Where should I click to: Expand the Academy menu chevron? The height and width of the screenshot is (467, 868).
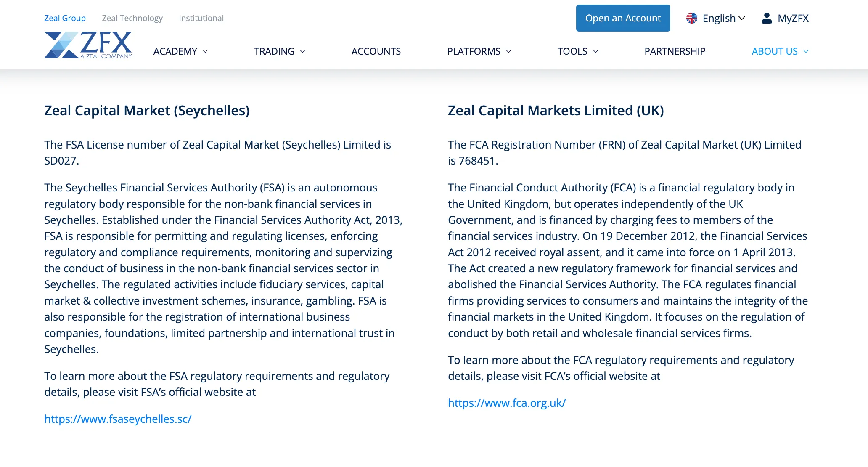[205, 51]
